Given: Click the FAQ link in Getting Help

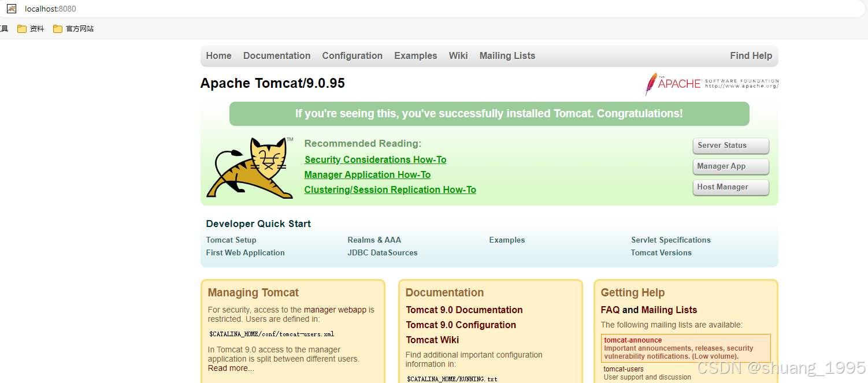Looking at the screenshot, I should pyautogui.click(x=610, y=310).
